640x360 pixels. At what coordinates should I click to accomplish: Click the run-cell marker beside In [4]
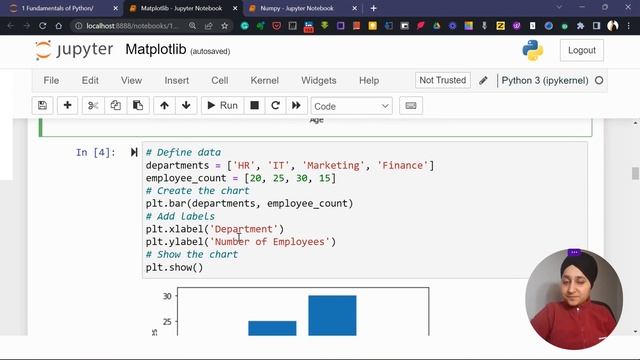(x=134, y=152)
